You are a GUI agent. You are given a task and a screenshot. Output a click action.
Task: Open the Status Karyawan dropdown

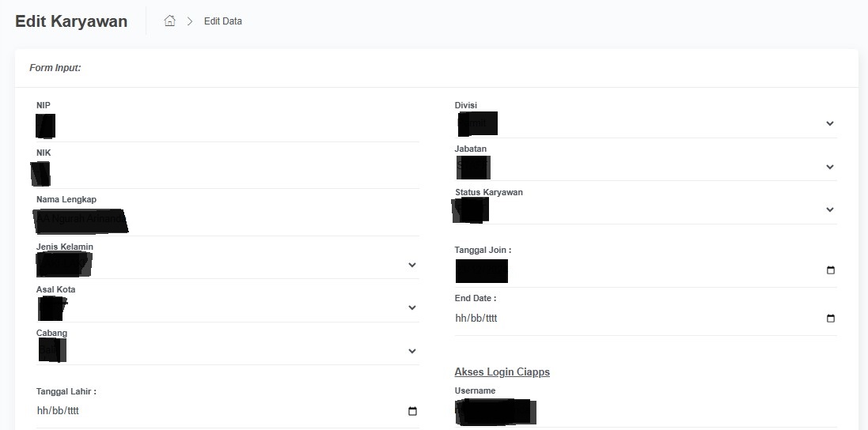[830, 209]
